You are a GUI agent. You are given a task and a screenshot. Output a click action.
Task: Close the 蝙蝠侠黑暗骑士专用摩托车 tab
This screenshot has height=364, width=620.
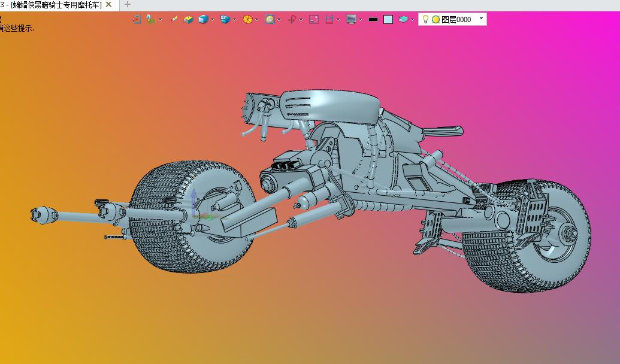pos(109,5)
